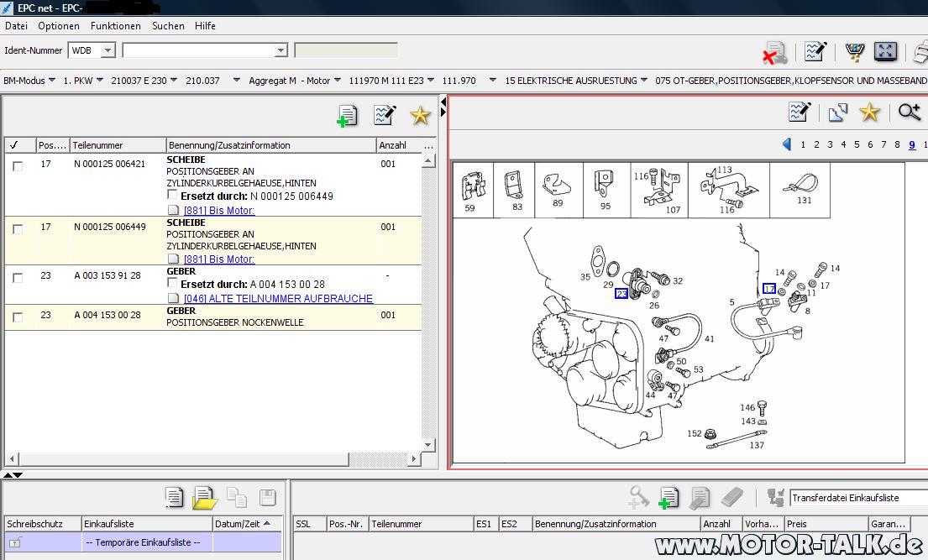The image size is (928, 560).
Task: Open the Funktionen menu
Action: tap(115, 26)
